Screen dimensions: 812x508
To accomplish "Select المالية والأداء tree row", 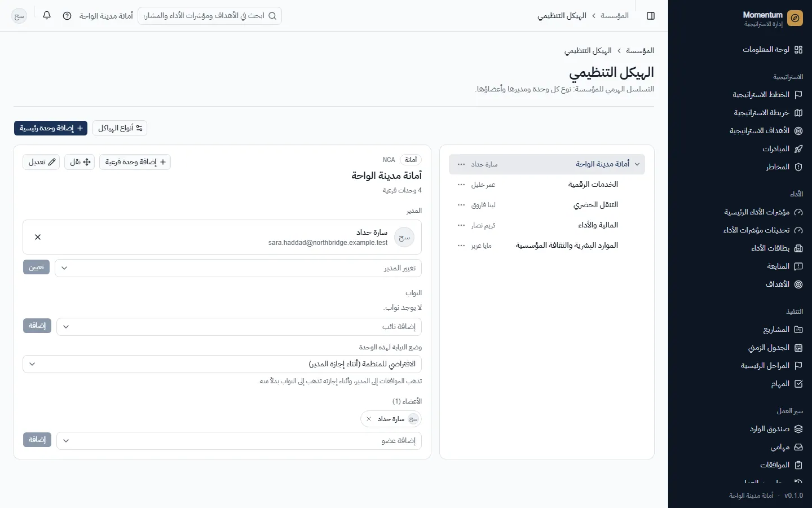I will pyautogui.click(x=547, y=225).
